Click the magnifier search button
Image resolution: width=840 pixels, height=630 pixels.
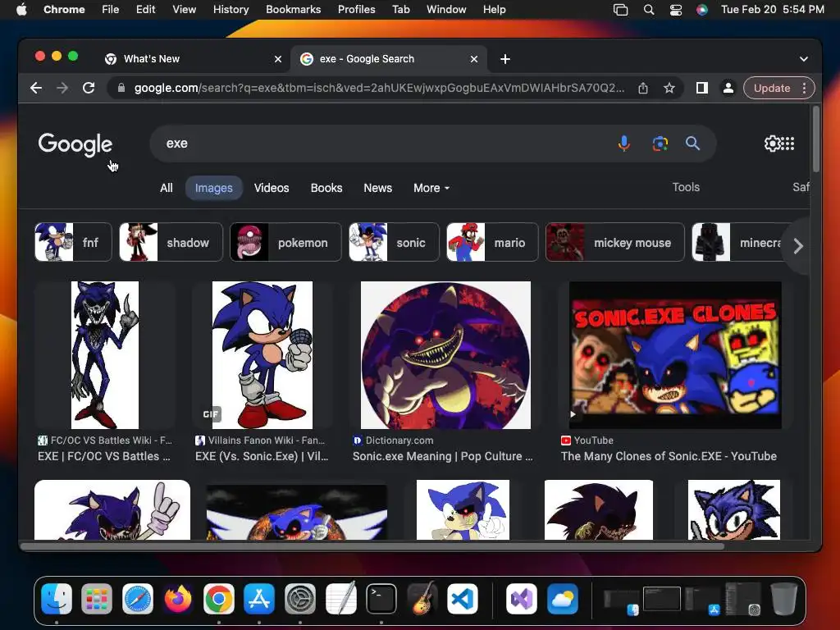[x=692, y=143]
